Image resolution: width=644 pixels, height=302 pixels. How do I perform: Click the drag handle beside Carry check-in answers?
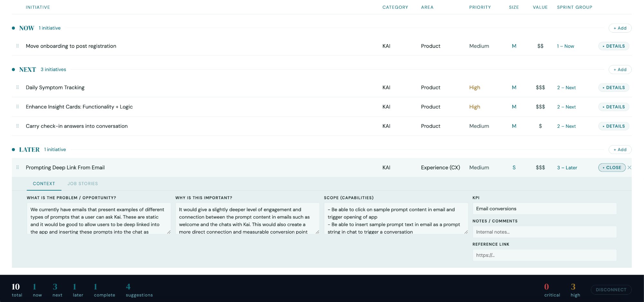[18, 126]
